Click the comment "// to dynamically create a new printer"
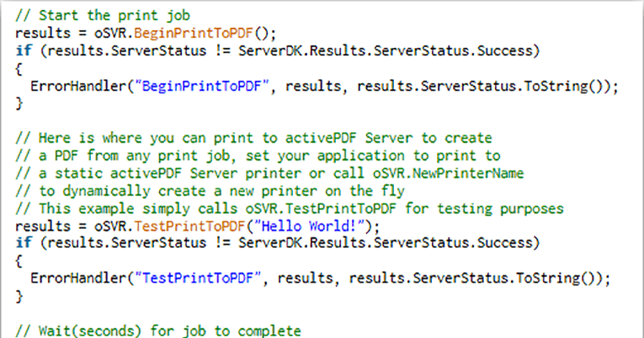This screenshot has height=338, width=644. pos(210,191)
